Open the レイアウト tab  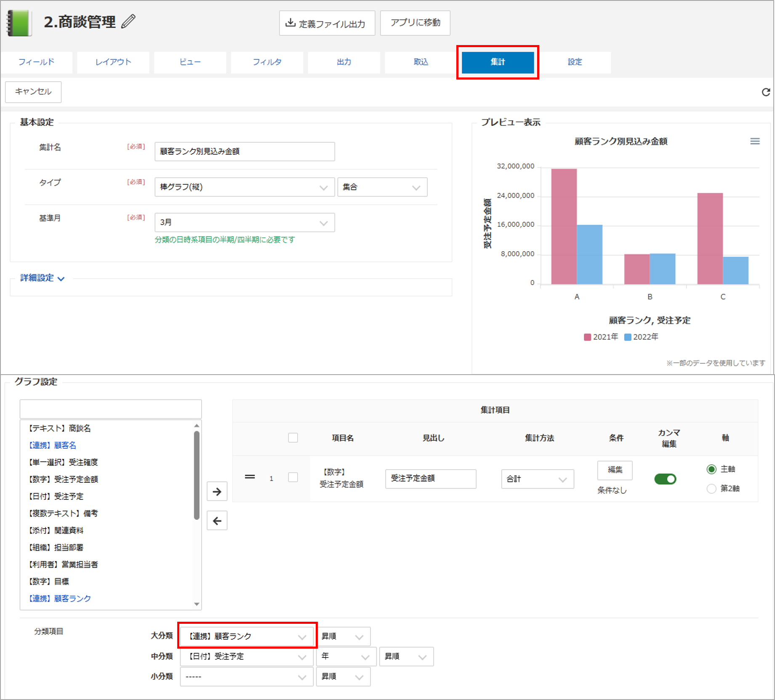(113, 62)
